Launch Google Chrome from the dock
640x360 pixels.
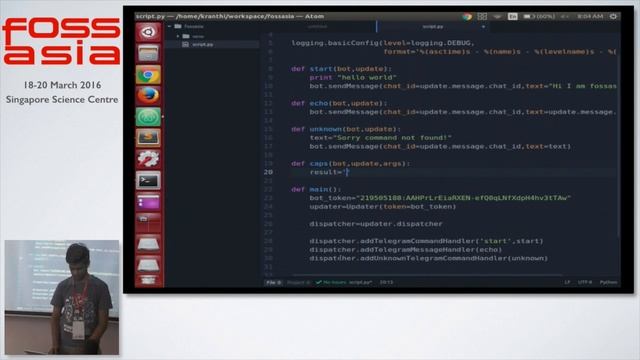pos(148,74)
